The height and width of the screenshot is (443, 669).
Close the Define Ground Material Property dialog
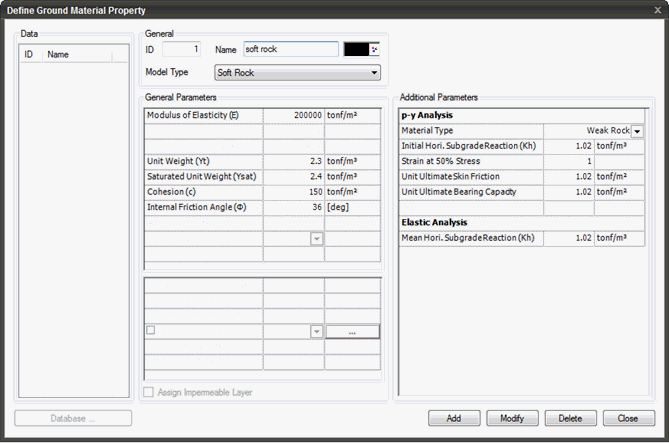(x=657, y=10)
